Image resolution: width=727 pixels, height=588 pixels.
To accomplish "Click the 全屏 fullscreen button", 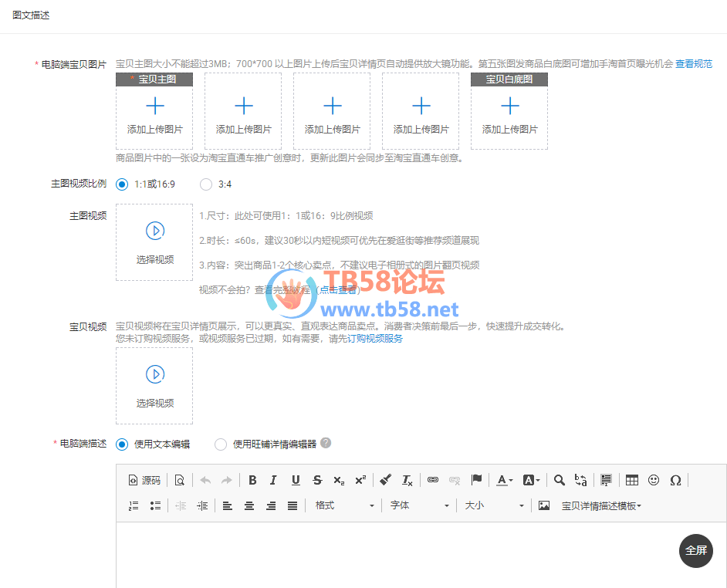I will (x=696, y=550).
